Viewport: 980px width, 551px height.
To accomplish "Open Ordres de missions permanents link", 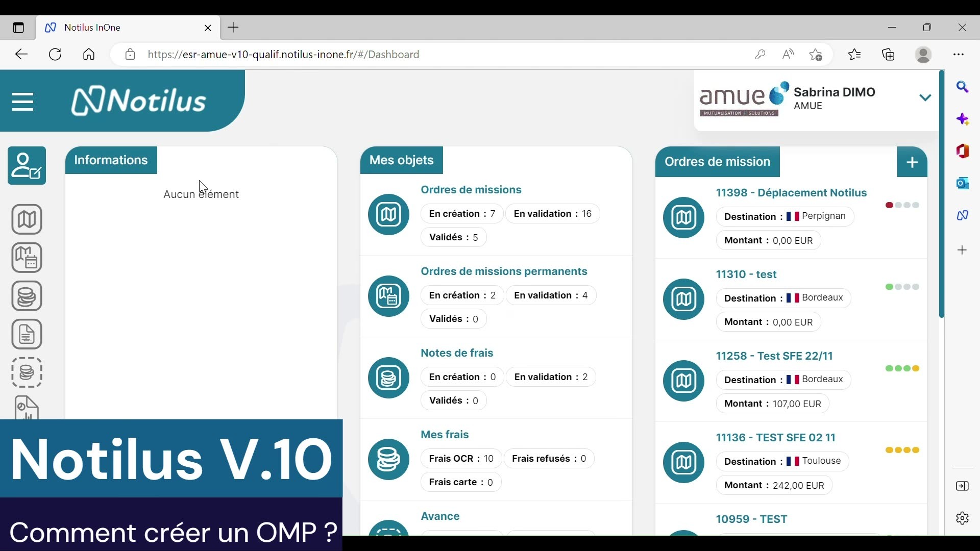I will coord(504,271).
